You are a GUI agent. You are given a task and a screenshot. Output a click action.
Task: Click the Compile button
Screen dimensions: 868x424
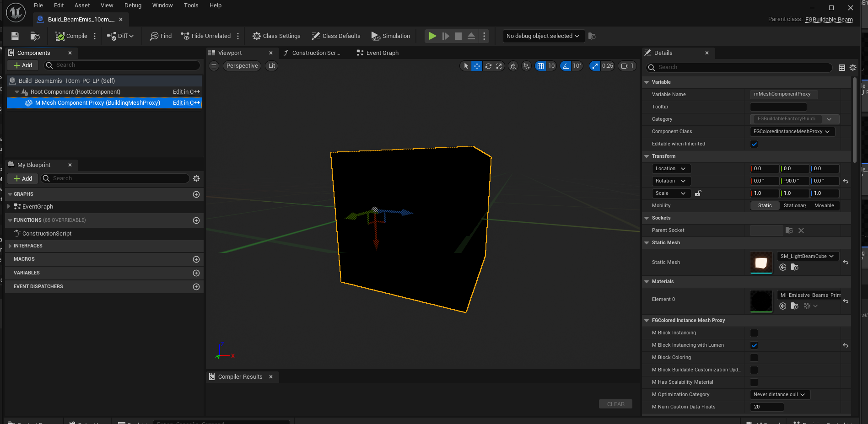71,36
